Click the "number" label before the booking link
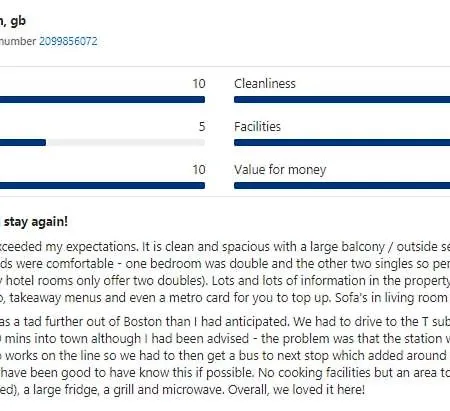The width and height of the screenshot is (450, 411). coord(18,41)
